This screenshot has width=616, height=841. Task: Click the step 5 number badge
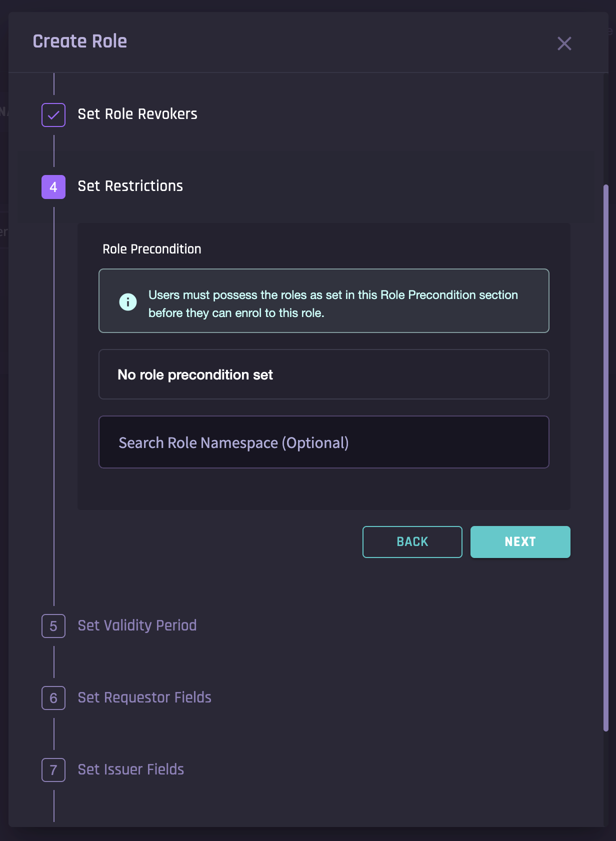click(x=53, y=626)
